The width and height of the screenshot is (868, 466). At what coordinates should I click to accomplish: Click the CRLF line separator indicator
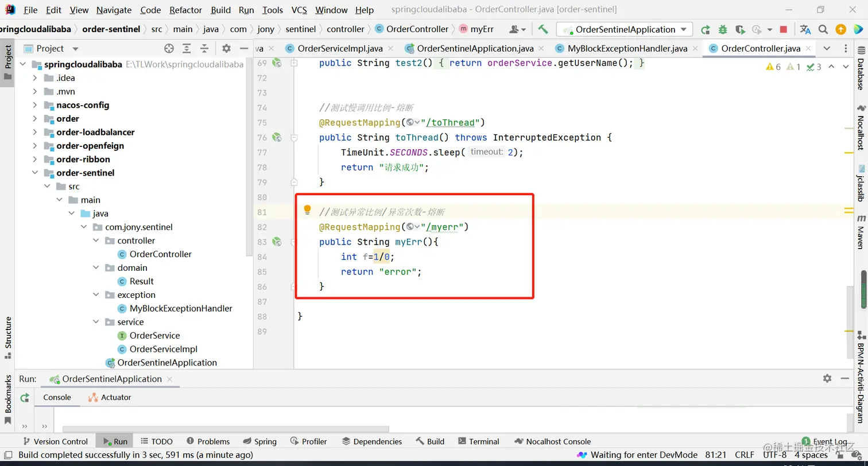(745, 455)
